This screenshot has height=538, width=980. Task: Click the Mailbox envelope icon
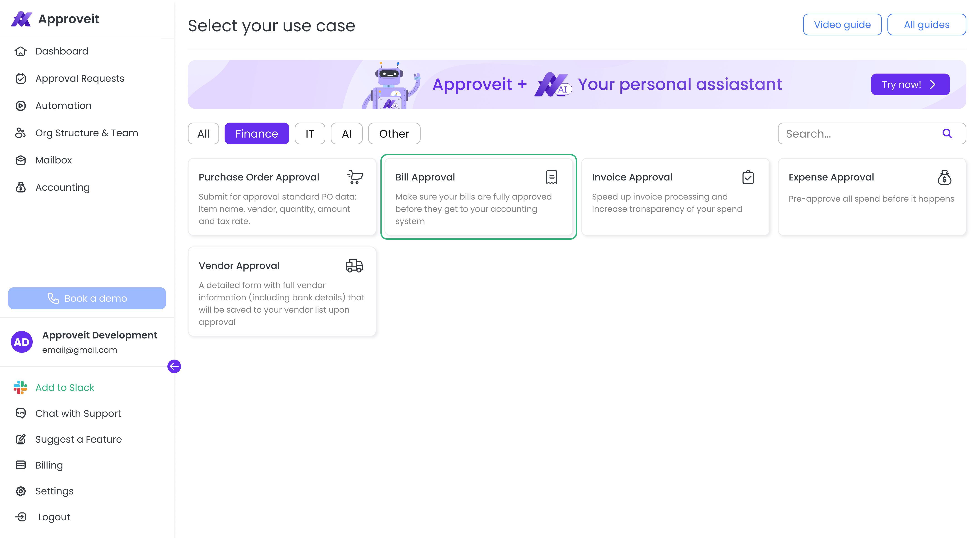coord(21,160)
